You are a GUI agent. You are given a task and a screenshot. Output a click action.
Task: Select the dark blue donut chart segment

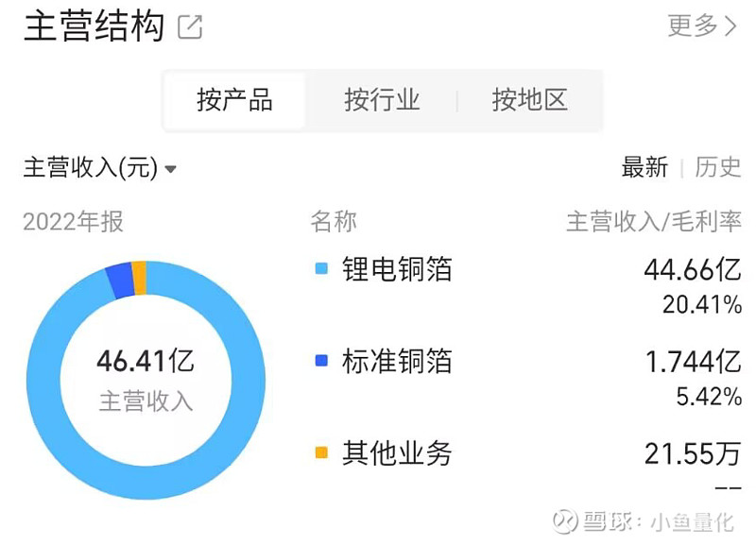tap(120, 281)
